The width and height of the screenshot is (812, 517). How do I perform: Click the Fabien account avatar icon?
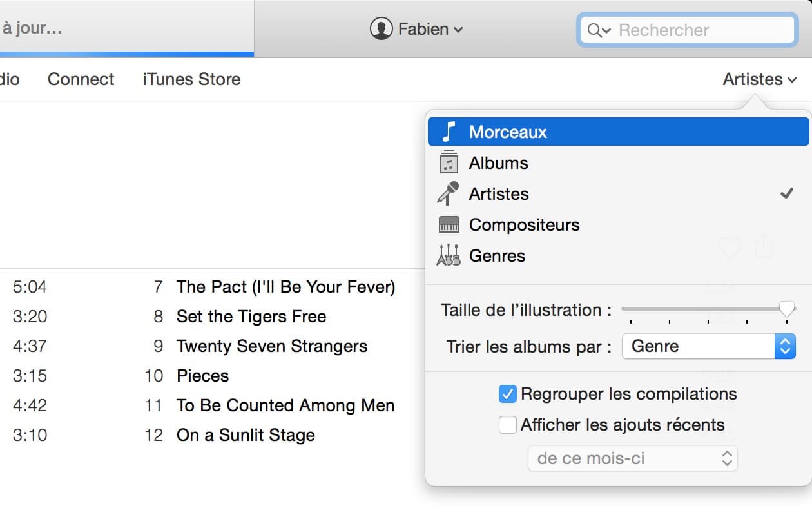pos(382,29)
